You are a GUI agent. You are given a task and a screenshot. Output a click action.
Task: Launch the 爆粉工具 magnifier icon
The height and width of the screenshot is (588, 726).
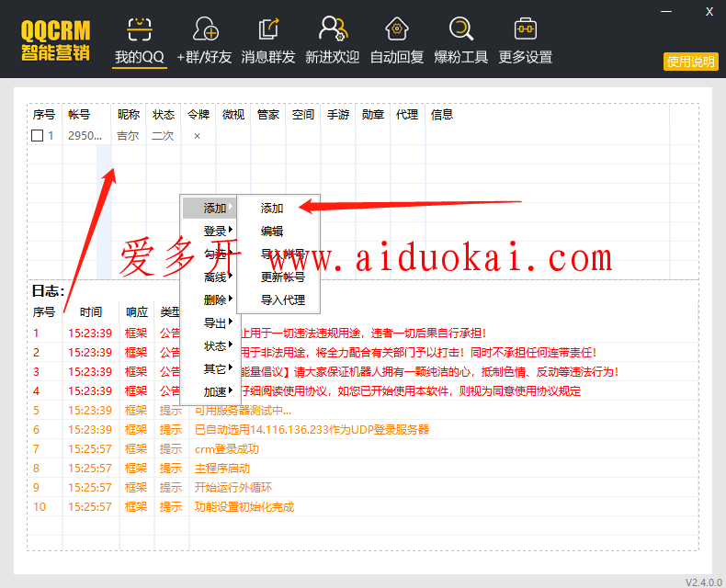[x=461, y=28]
